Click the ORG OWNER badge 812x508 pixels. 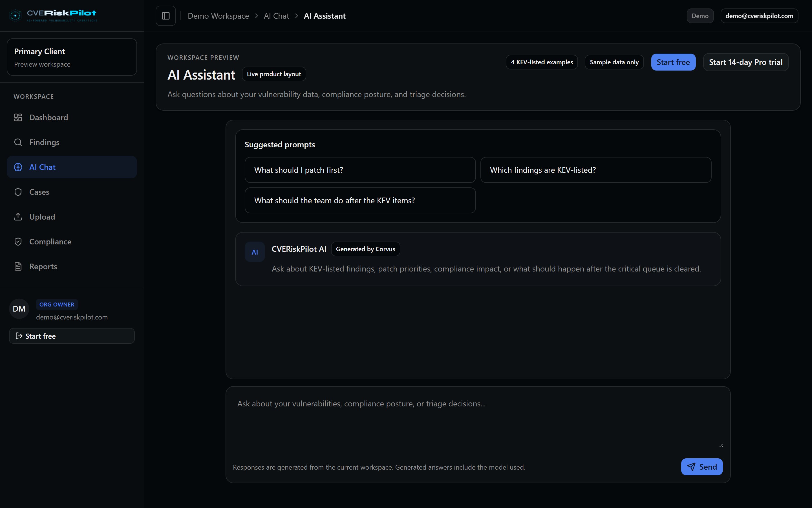pyautogui.click(x=57, y=305)
